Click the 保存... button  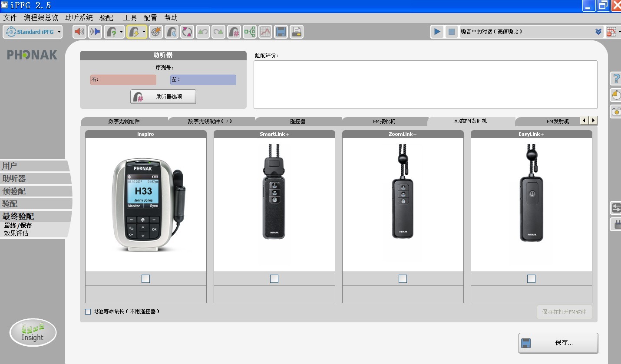(558, 343)
